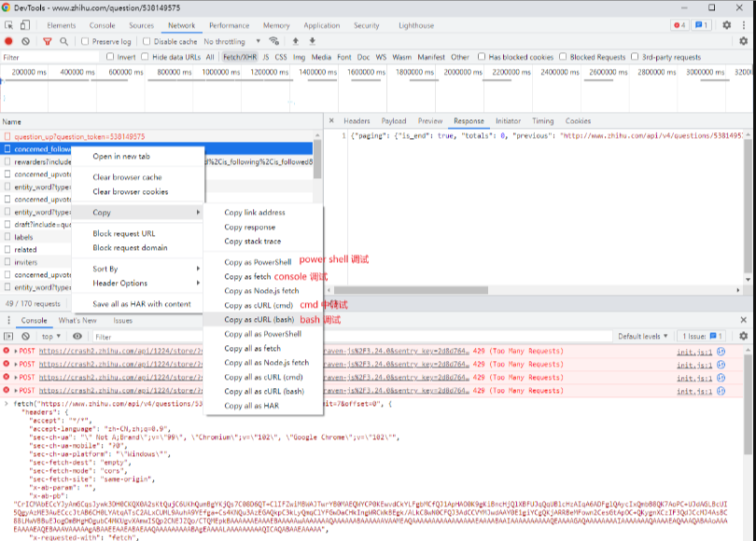Open network panel settings gear
Screen dimensions: 756x541
pos(744,41)
